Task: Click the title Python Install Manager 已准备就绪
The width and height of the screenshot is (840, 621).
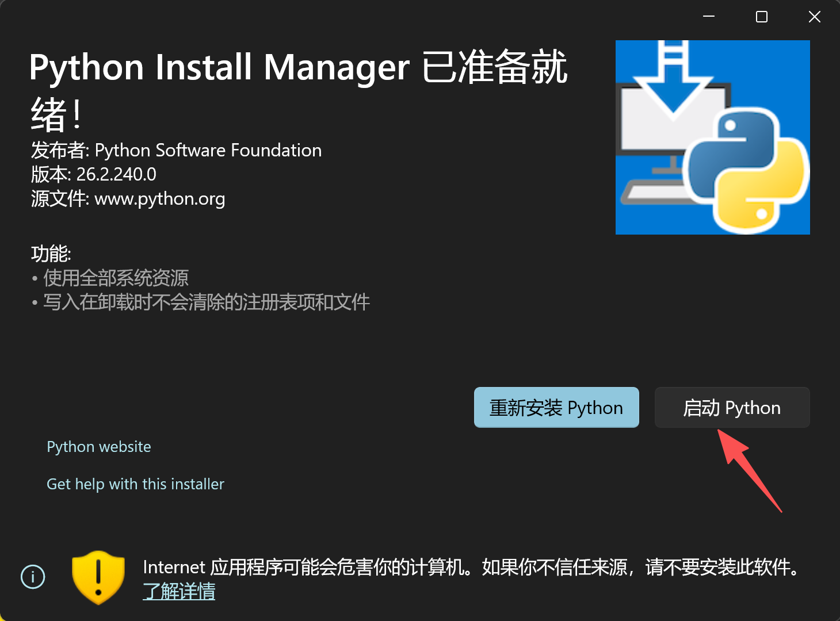Action: [x=299, y=91]
